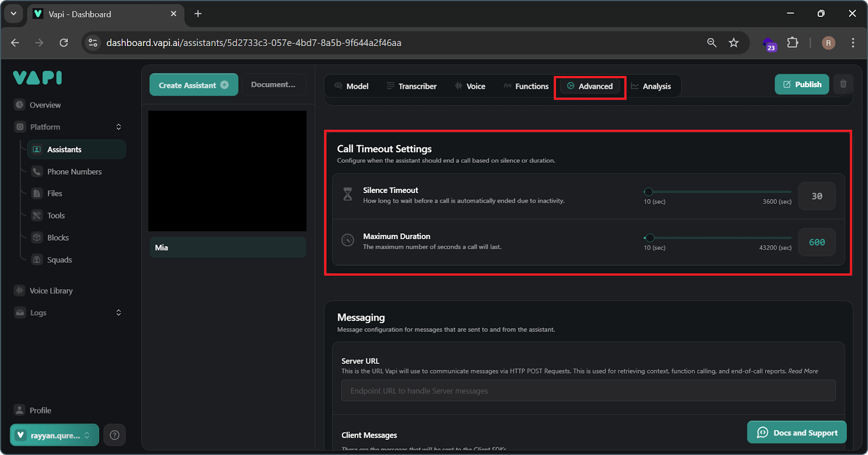Viewport: 868px width, 455px height.
Task: Click the Client Messages label
Action: tap(369, 435)
